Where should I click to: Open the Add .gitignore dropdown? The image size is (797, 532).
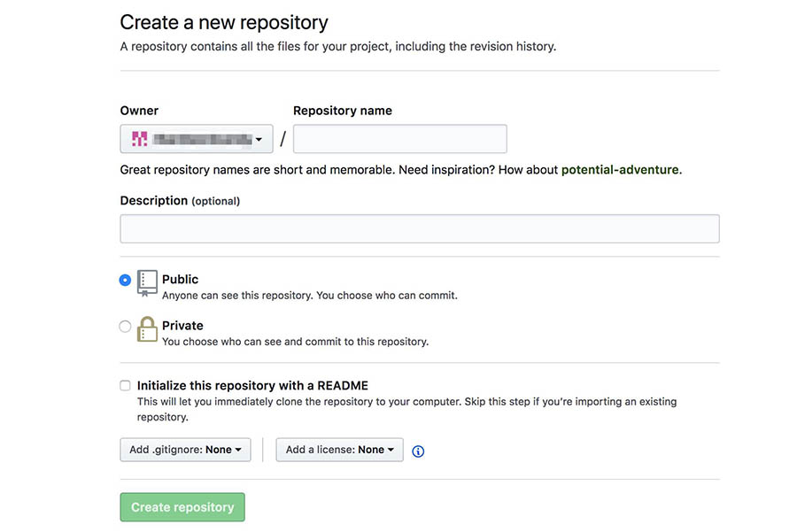[185, 450]
